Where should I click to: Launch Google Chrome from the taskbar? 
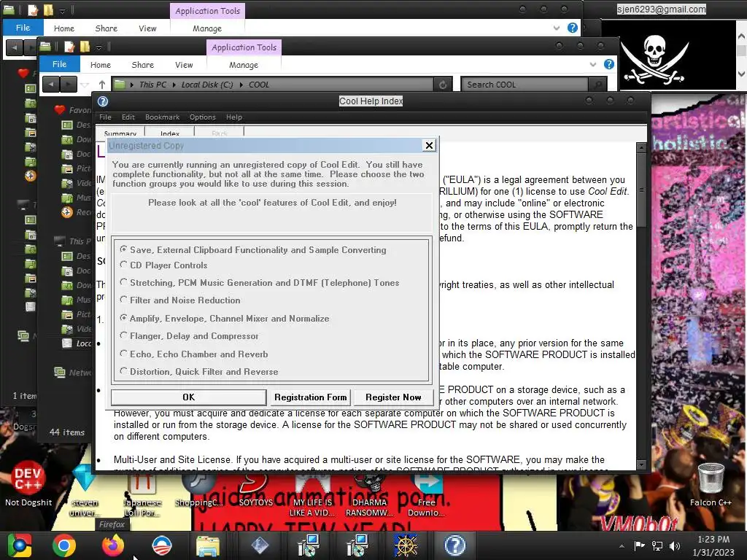click(x=64, y=545)
